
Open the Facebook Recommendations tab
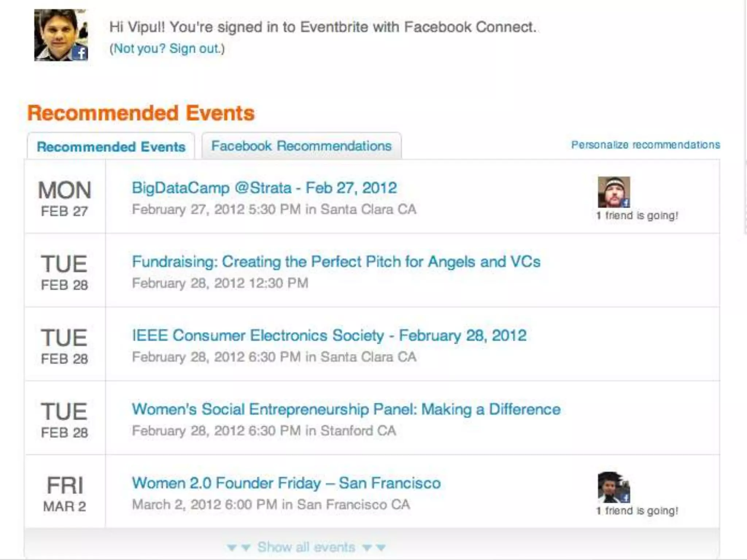coord(301,146)
